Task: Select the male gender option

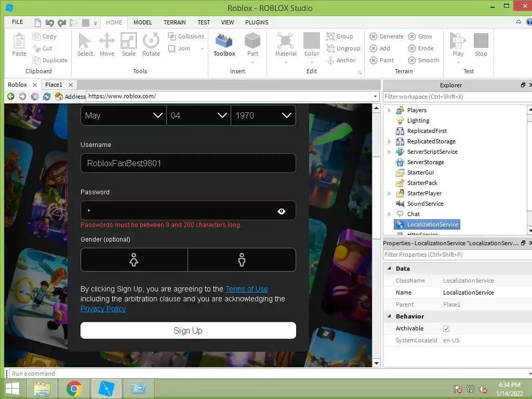Action: tap(242, 260)
